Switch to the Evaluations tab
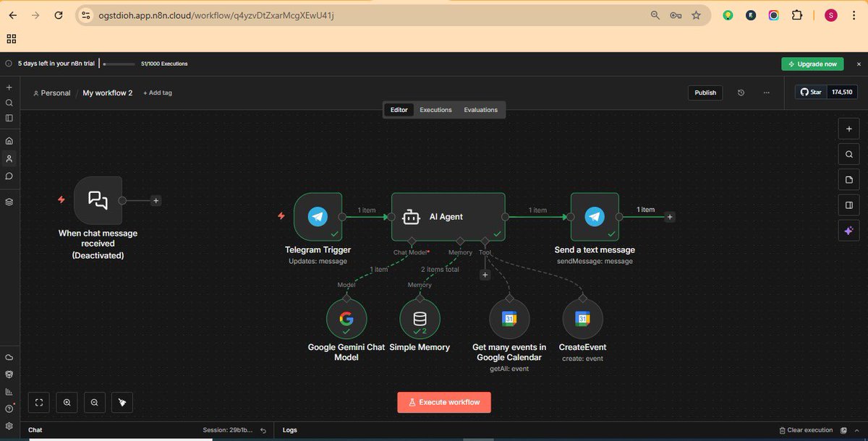The height and width of the screenshot is (441, 868). pos(481,110)
